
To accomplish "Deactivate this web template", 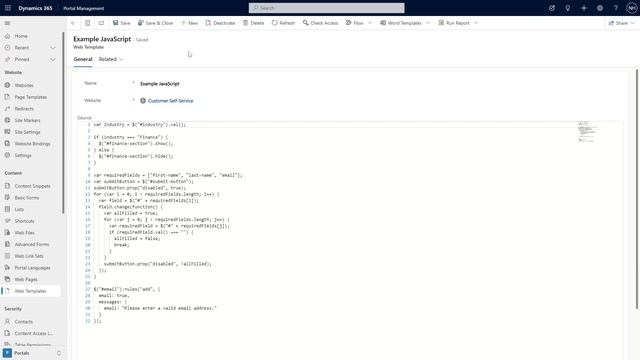I will pyautogui.click(x=220, y=23).
